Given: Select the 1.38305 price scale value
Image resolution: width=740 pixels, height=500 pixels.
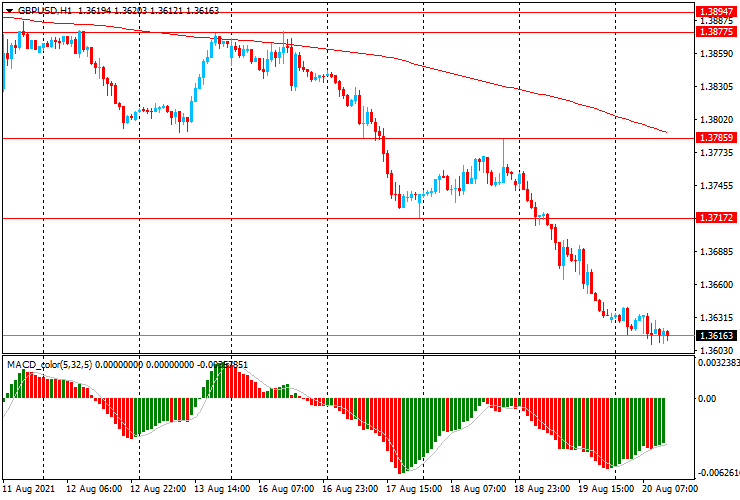Looking at the screenshot, I should pos(717,87).
